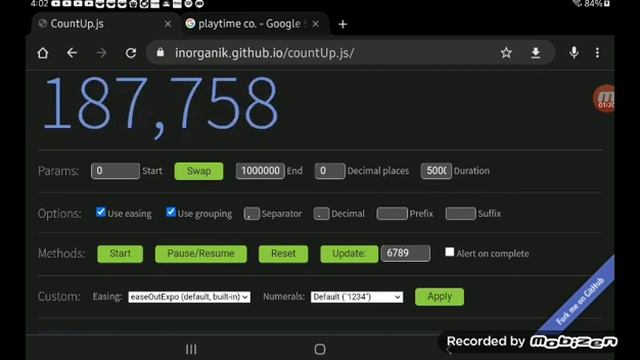This screenshot has height=360, width=640.
Task: Go forward with the forward arrow
Action: [x=101, y=53]
